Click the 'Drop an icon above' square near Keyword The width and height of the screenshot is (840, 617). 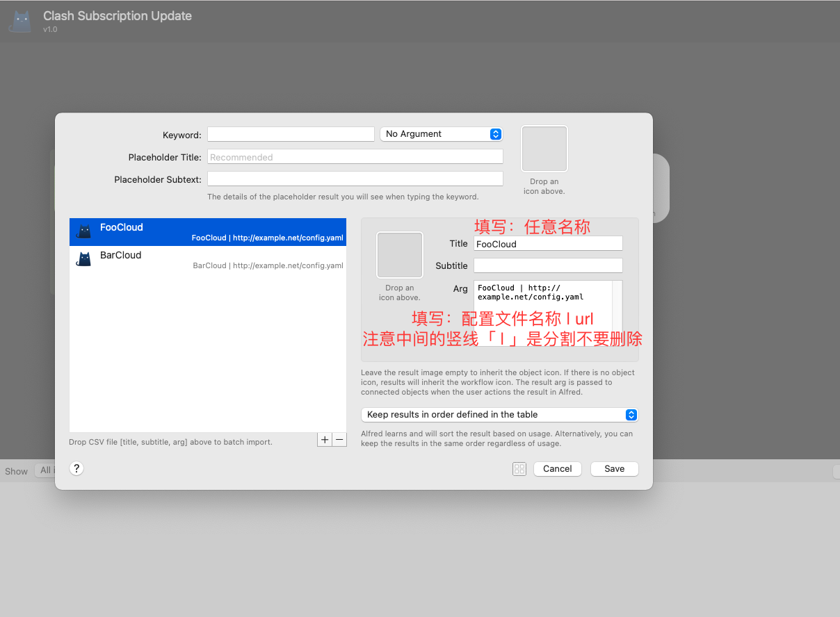coord(544,148)
